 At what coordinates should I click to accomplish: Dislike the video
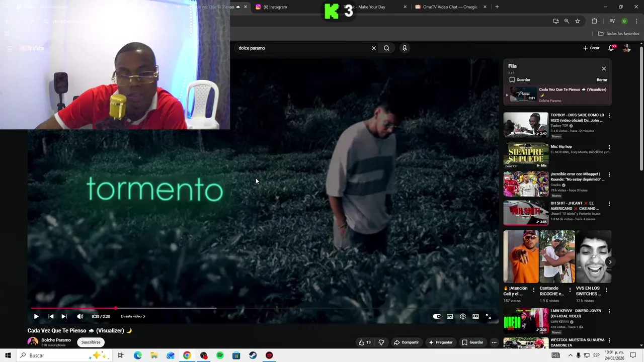click(381, 342)
